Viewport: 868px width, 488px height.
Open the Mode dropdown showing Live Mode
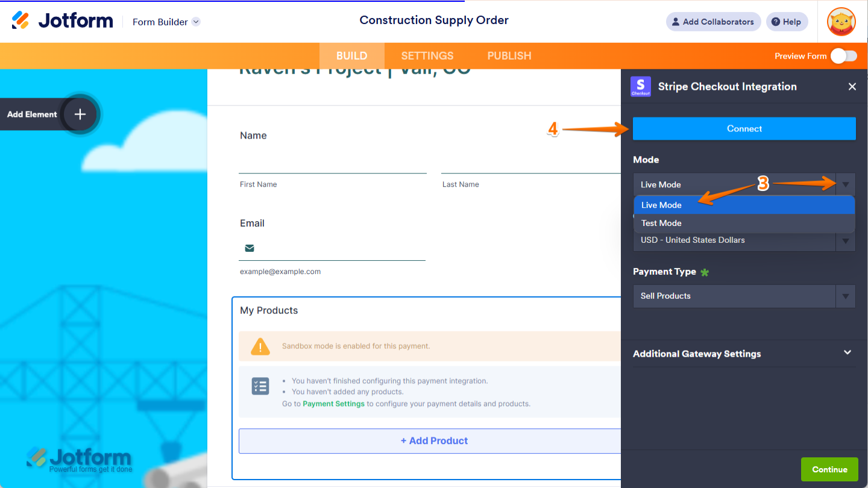coord(744,184)
